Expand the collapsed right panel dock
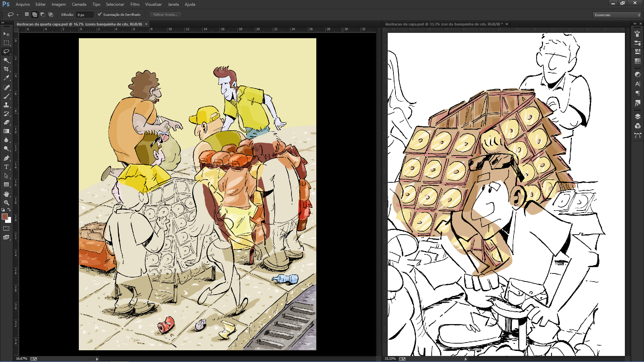The height and width of the screenshot is (362, 644). tap(635, 23)
